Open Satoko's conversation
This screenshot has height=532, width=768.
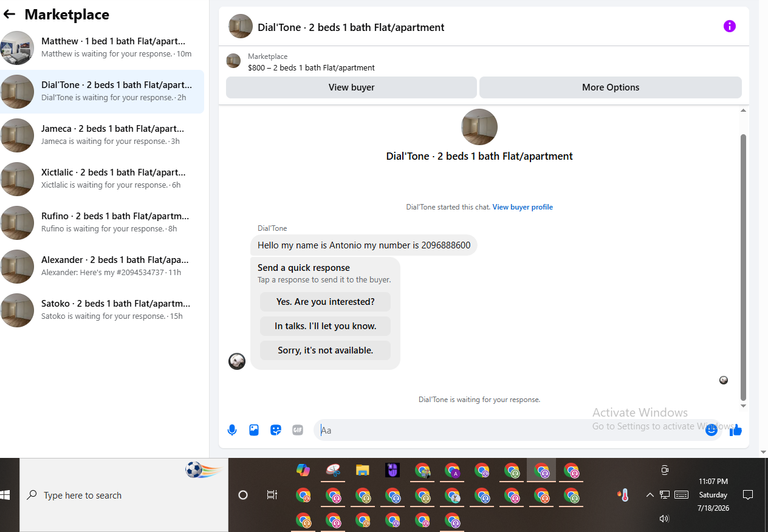point(102,310)
